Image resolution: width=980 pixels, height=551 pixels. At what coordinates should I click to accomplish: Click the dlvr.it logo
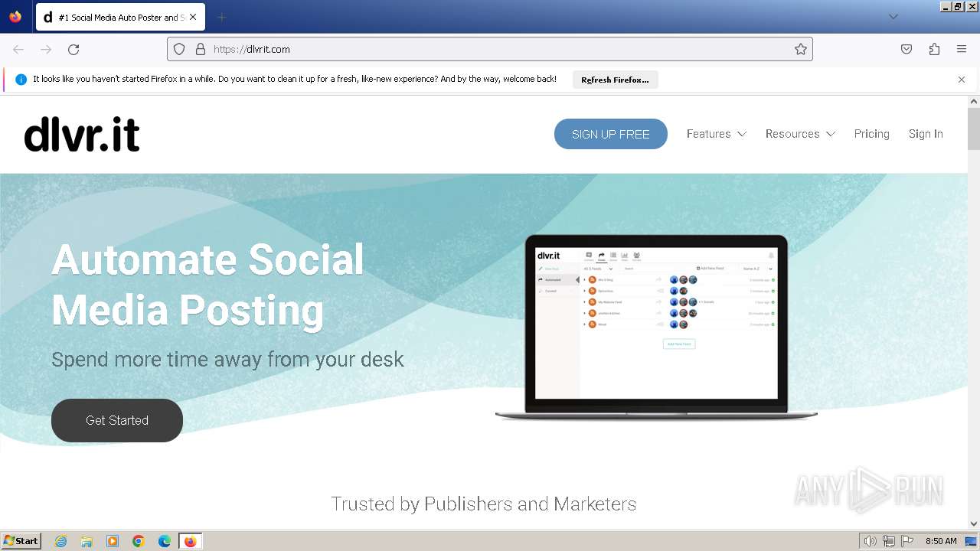click(82, 134)
